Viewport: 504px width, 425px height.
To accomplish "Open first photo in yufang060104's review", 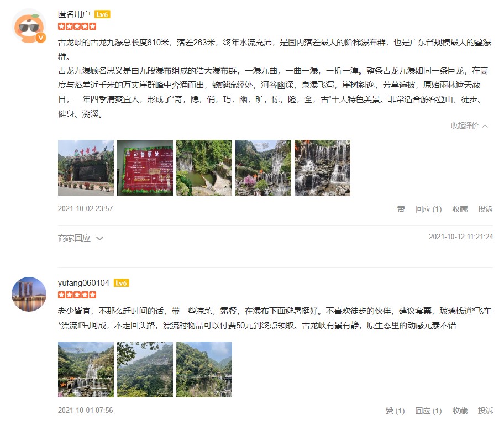I will tap(86, 369).
